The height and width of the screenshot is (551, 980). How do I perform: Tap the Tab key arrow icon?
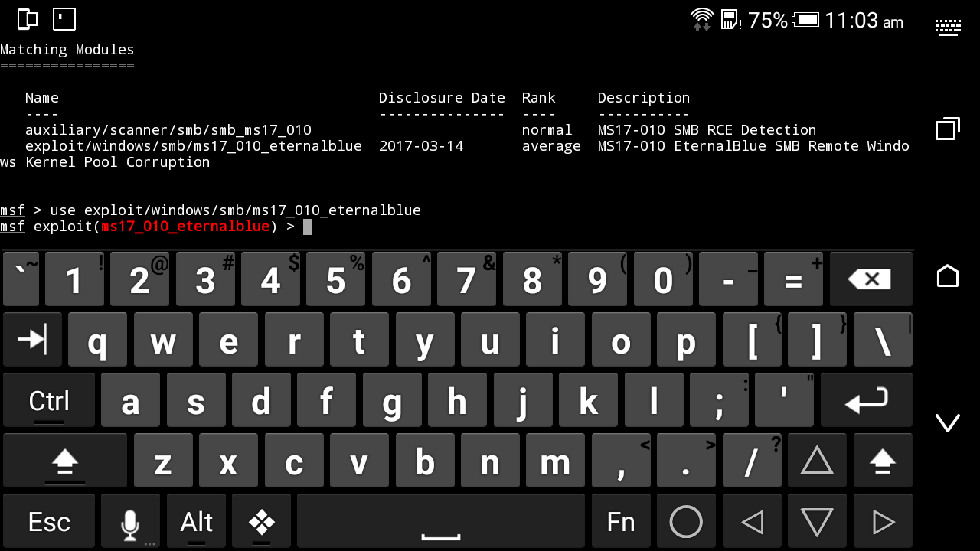[32, 339]
